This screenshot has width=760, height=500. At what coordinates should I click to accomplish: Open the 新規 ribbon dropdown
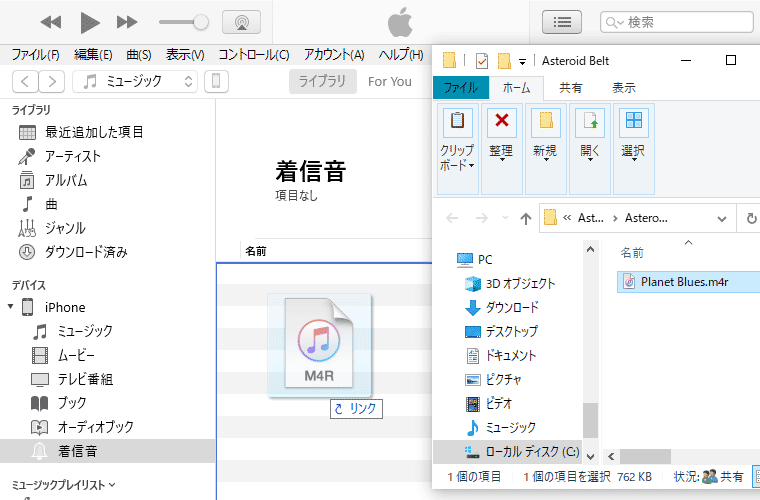546,149
